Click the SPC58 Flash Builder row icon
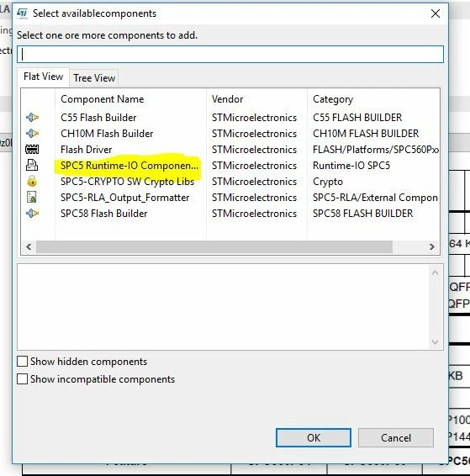470x476 pixels. click(x=32, y=213)
